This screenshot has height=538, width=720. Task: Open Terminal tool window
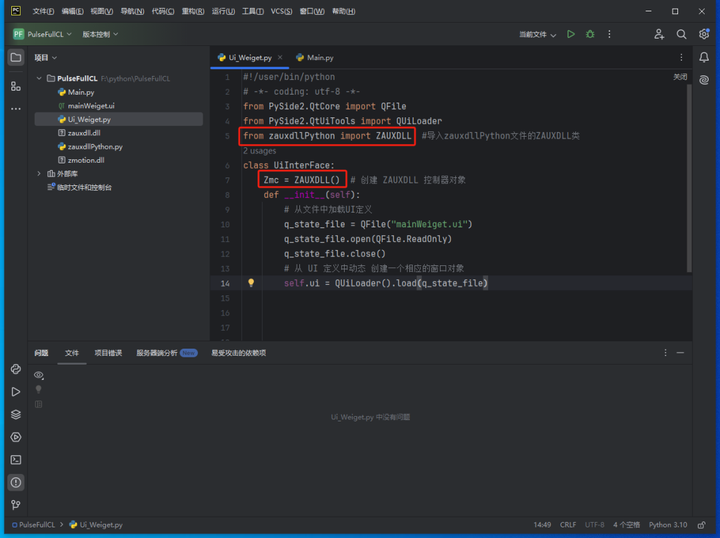(x=16, y=460)
